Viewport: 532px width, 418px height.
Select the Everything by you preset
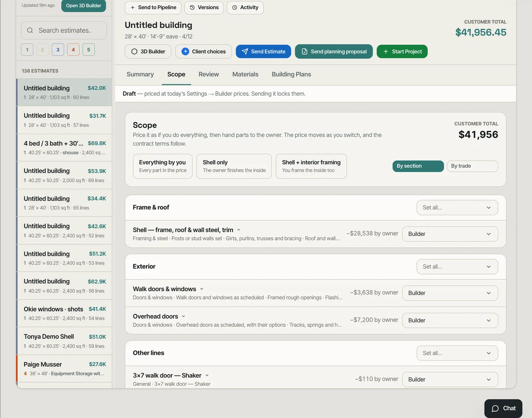(x=163, y=166)
